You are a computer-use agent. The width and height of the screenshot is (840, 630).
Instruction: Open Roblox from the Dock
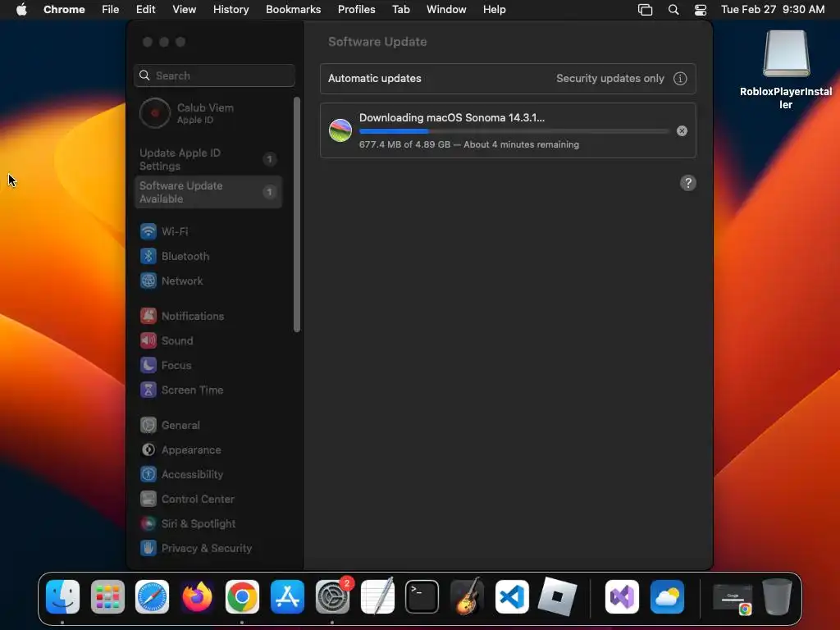(557, 597)
